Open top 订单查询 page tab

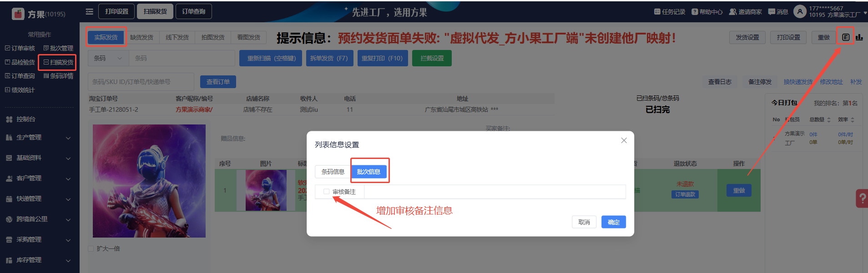tap(194, 11)
